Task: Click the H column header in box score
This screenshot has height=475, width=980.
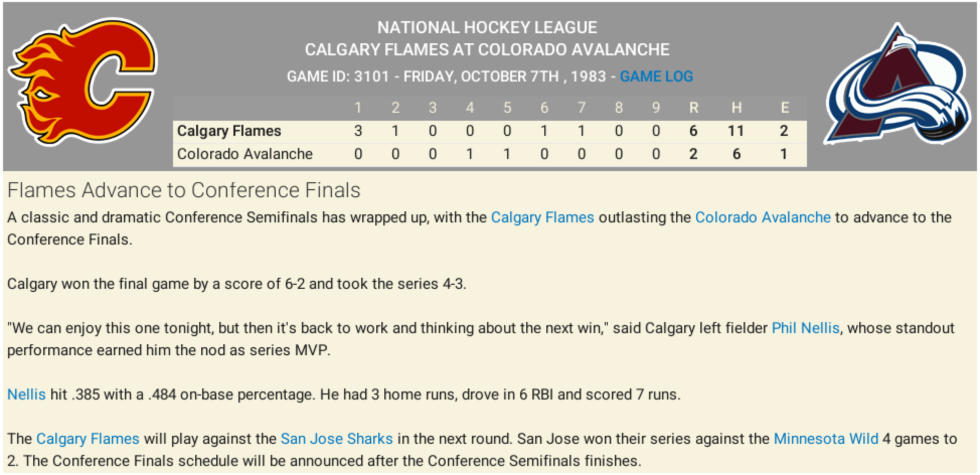Action: pos(737,108)
